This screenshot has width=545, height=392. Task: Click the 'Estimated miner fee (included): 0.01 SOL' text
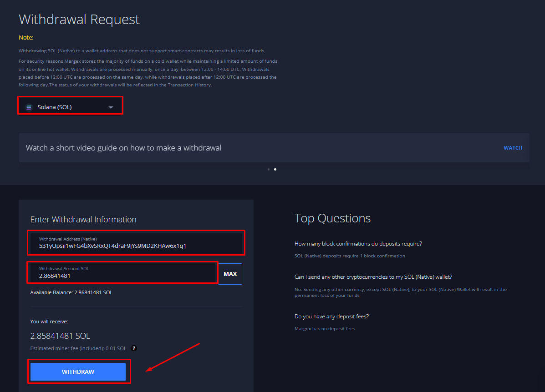click(x=78, y=348)
